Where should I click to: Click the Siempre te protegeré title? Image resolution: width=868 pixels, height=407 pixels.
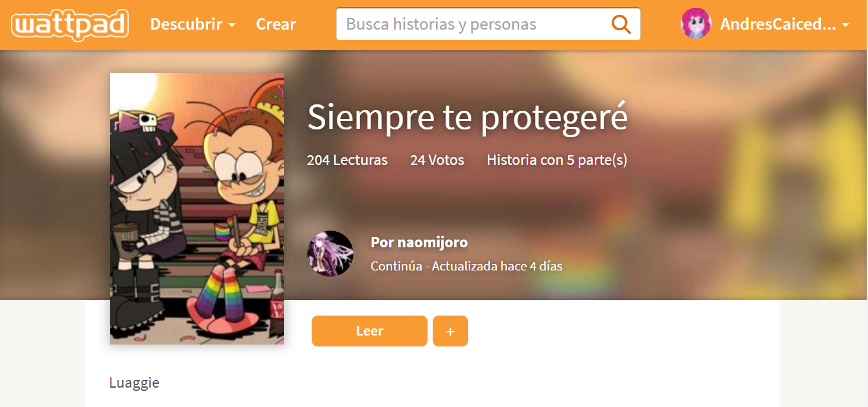click(467, 117)
